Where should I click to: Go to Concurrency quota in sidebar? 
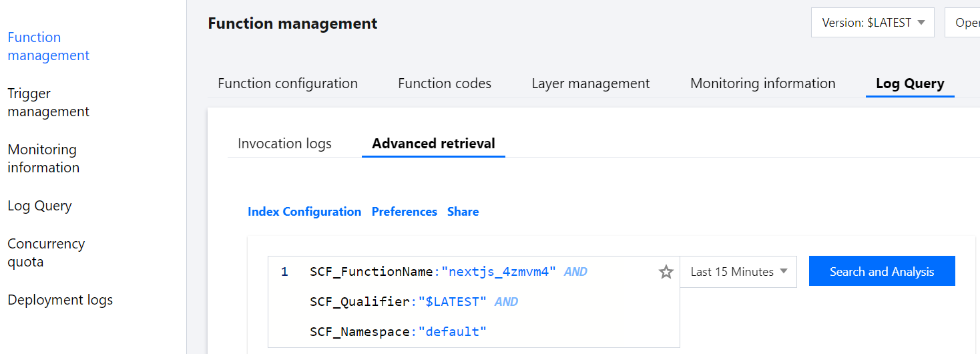(x=46, y=253)
